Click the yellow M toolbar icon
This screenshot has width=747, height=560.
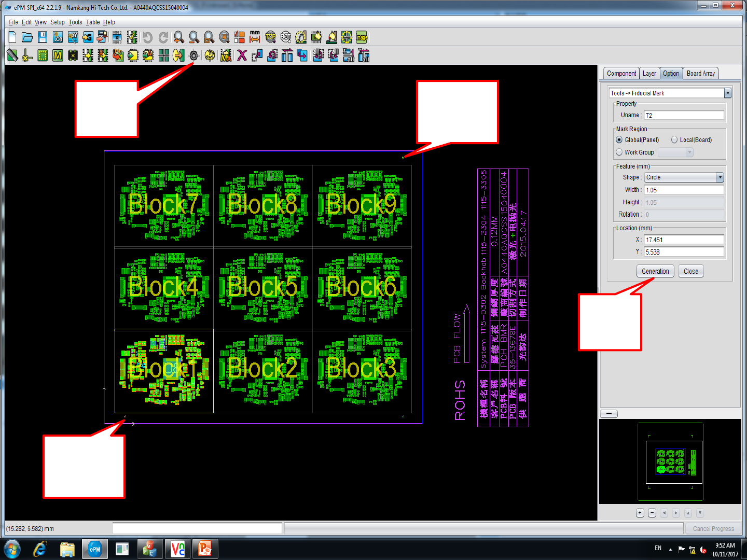point(58,55)
